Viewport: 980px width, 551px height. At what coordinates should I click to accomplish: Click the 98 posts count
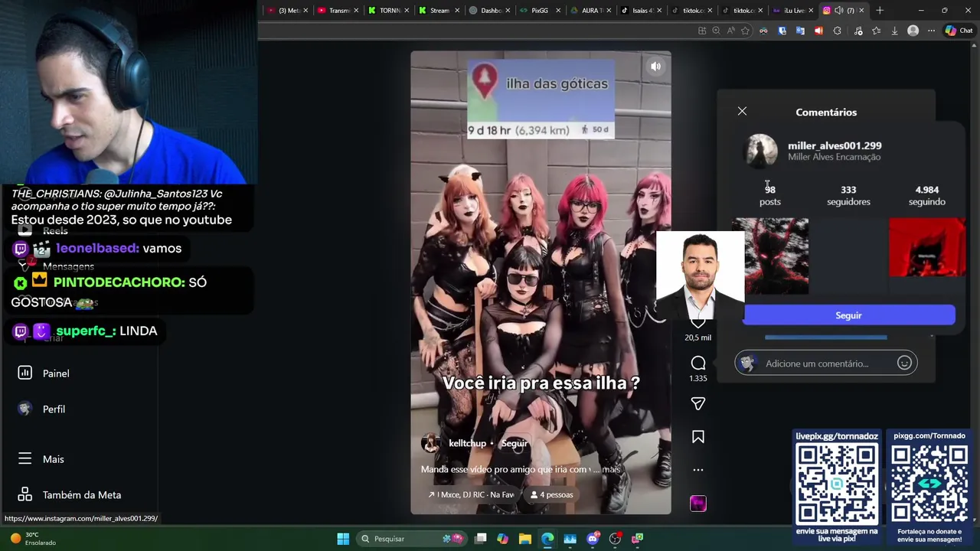point(770,195)
